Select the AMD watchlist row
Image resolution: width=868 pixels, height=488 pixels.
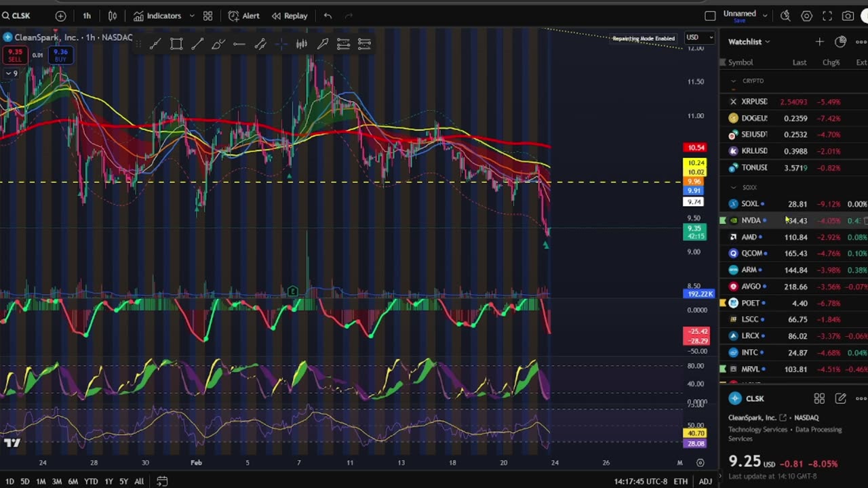pyautogui.click(x=793, y=237)
